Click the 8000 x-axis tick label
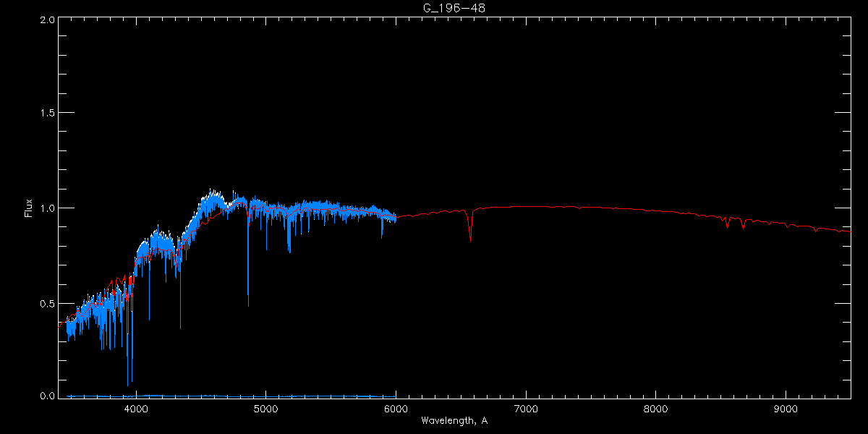This screenshot has height=434, width=868. coord(656,407)
